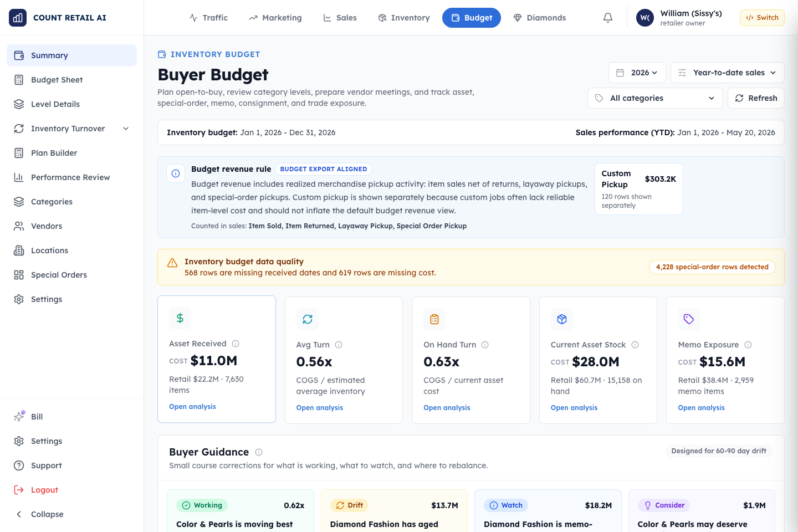The width and height of the screenshot is (798, 532).
Task: Open the notifications bell
Action: tap(608, 18)
